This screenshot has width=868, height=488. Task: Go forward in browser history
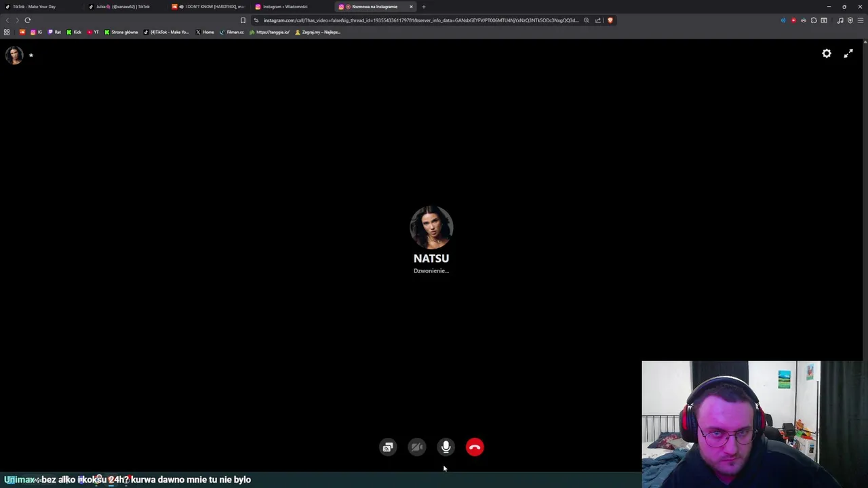click(x=17, y=20)
